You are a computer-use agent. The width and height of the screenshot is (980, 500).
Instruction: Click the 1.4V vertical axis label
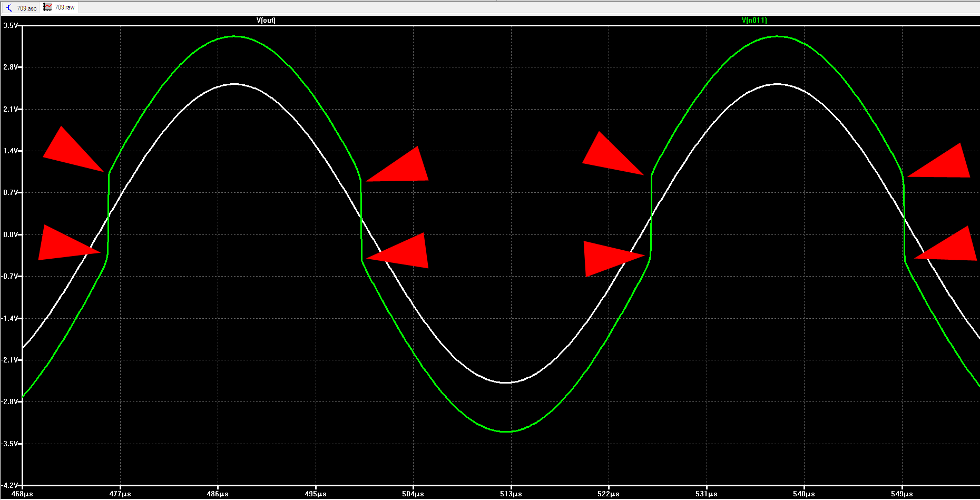click(x=11, y=151)
